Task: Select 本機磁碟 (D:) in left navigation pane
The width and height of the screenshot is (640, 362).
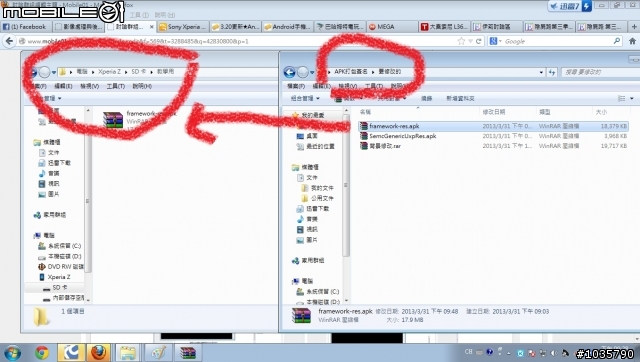Action: pyautogui.click(x=64, y=257)
